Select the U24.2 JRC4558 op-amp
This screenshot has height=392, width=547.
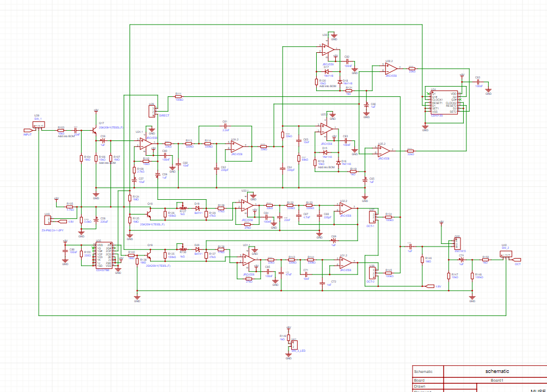(236, 146)
